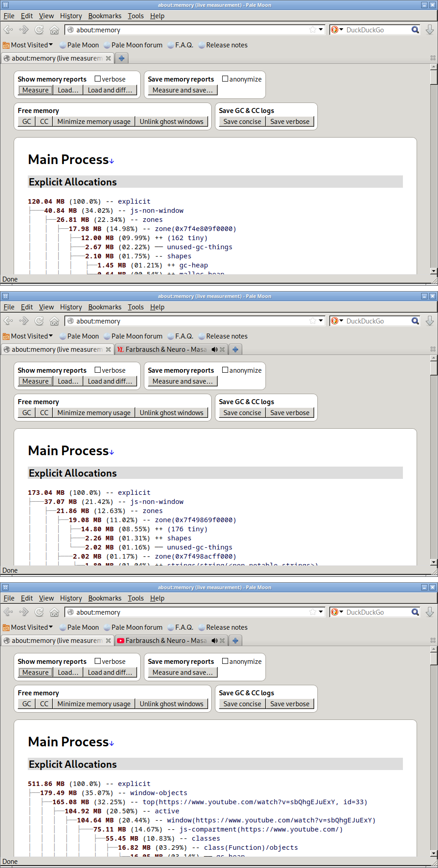Click the forward arrow in the bottom window
This screenshot has width=438, height=868.
click(x=24, y=612)
